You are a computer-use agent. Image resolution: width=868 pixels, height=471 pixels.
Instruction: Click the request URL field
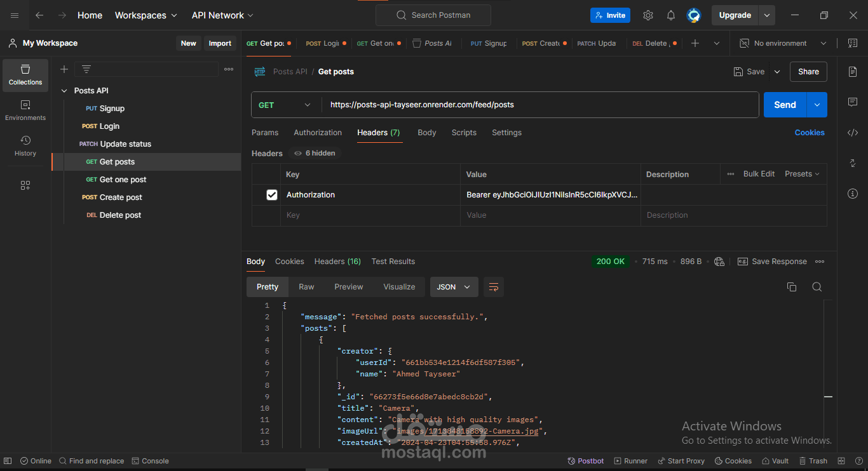point(540,105)
